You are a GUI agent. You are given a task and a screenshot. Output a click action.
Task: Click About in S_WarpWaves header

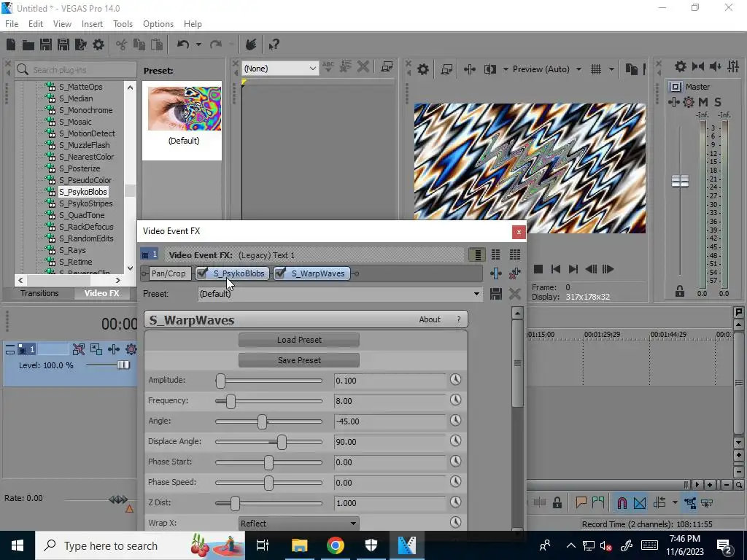(x=429, y=319)
